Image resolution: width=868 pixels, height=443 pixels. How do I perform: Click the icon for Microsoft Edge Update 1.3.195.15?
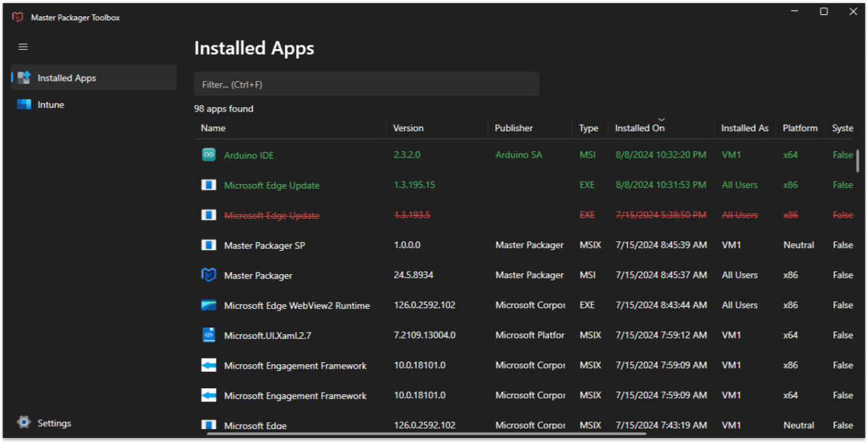pos(208,185)
